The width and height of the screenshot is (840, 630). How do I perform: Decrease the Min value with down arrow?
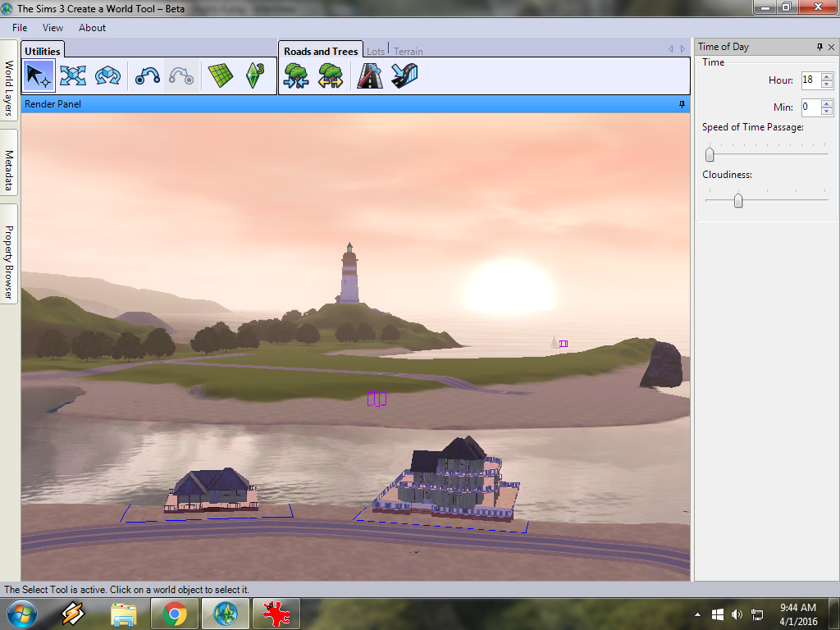[827, 111]
